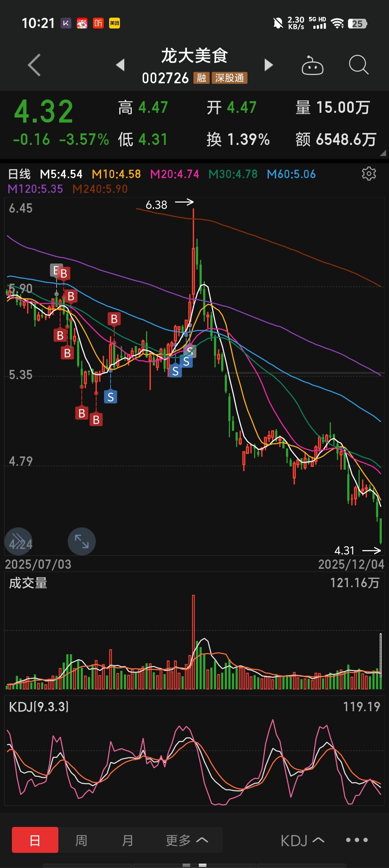Tap the muted bell status icon
This screenshot has width=389, height=868.
point(278,23)
